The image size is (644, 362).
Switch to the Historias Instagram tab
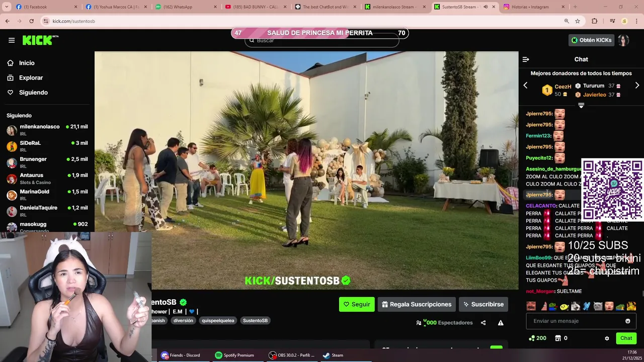click(533, 7)
